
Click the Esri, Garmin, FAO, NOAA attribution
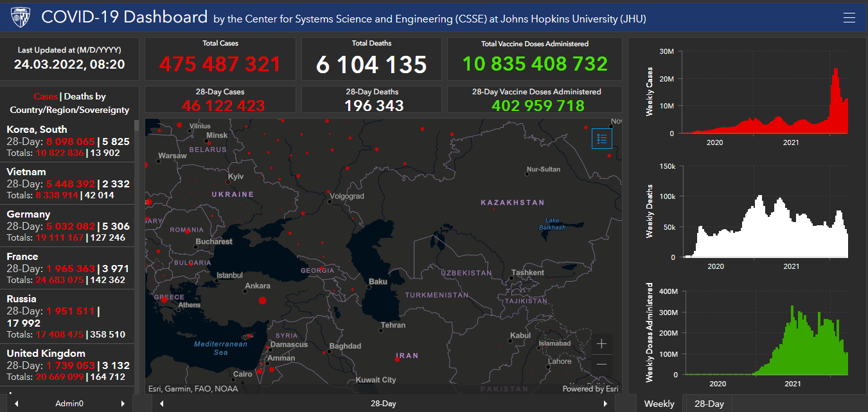[193, 389]
